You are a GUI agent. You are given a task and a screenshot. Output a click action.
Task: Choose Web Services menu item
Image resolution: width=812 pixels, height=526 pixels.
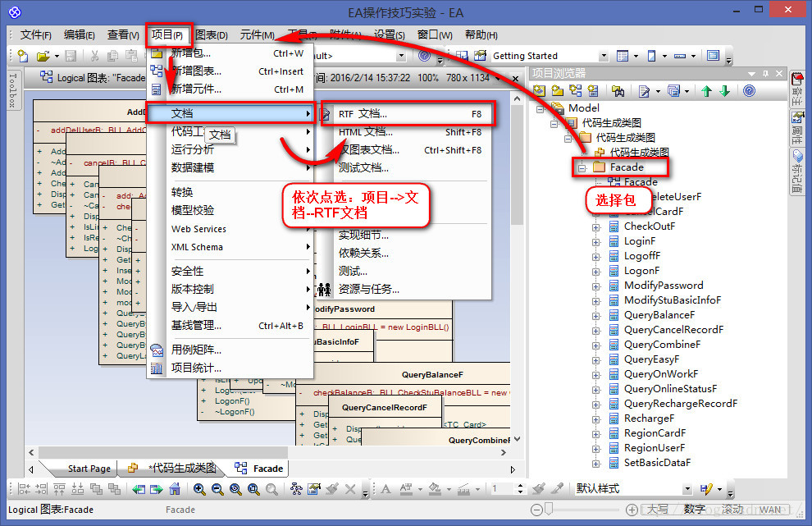point(230,229)
